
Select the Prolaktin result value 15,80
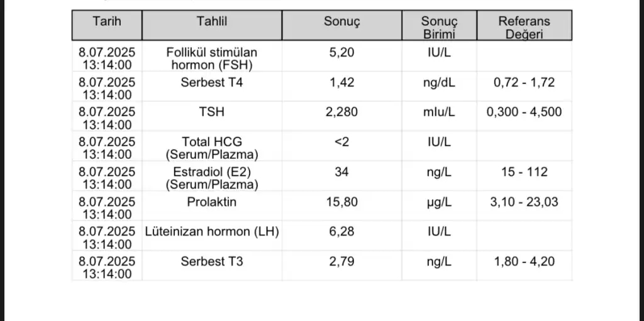[342, 202]
